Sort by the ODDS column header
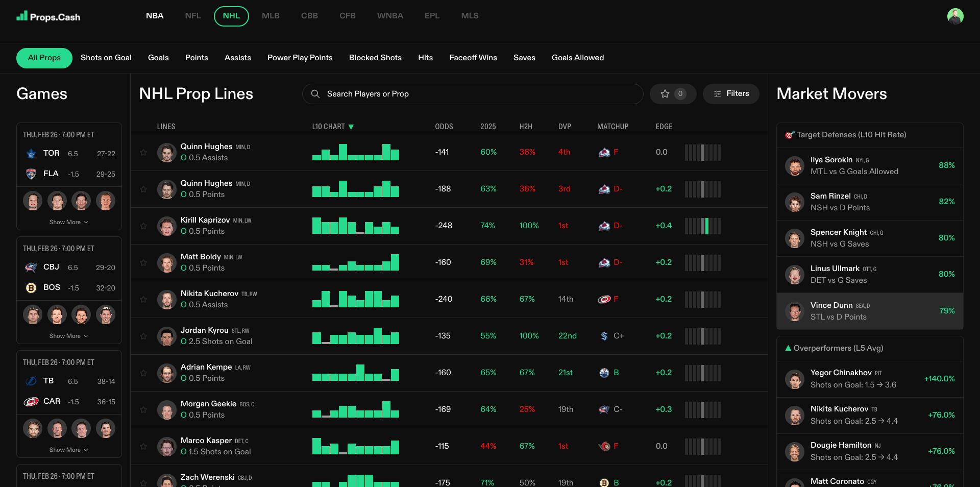 444,127
